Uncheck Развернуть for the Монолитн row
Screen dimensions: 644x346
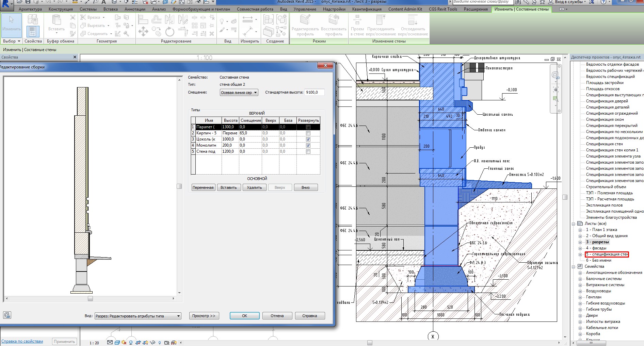pyautogui.click(x=308, y=145)
